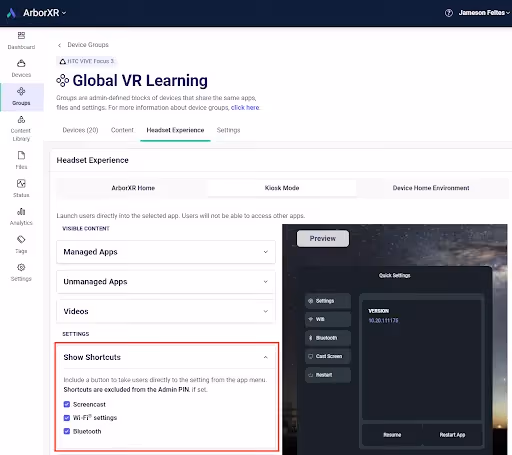Image resolution: width=512 pixels, height=455 pixels.
Task: Follow the 'click here' link
Action: point(245,108)
